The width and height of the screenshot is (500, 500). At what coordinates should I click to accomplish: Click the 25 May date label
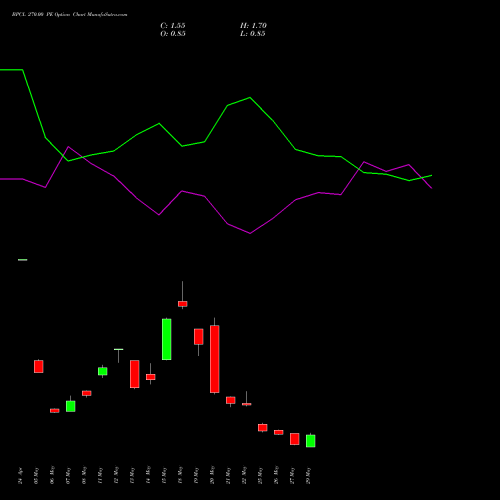[261, 476]
